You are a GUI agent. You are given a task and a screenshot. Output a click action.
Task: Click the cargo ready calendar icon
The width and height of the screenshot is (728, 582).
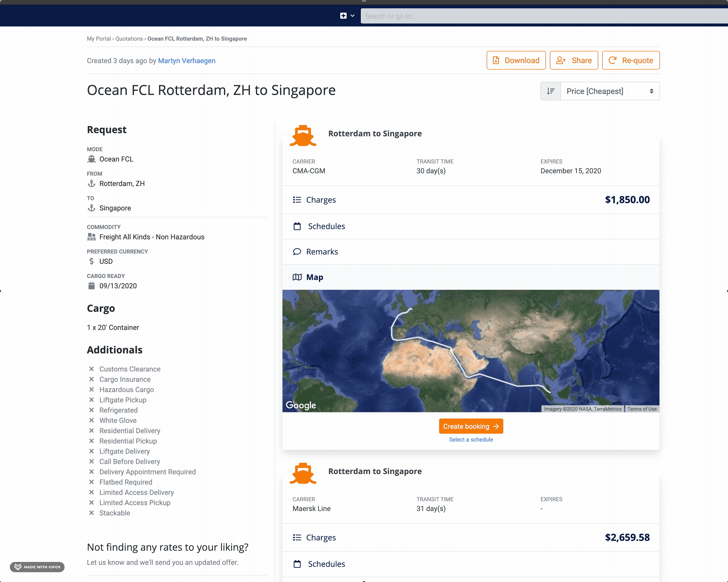click(x=92, y=286)
